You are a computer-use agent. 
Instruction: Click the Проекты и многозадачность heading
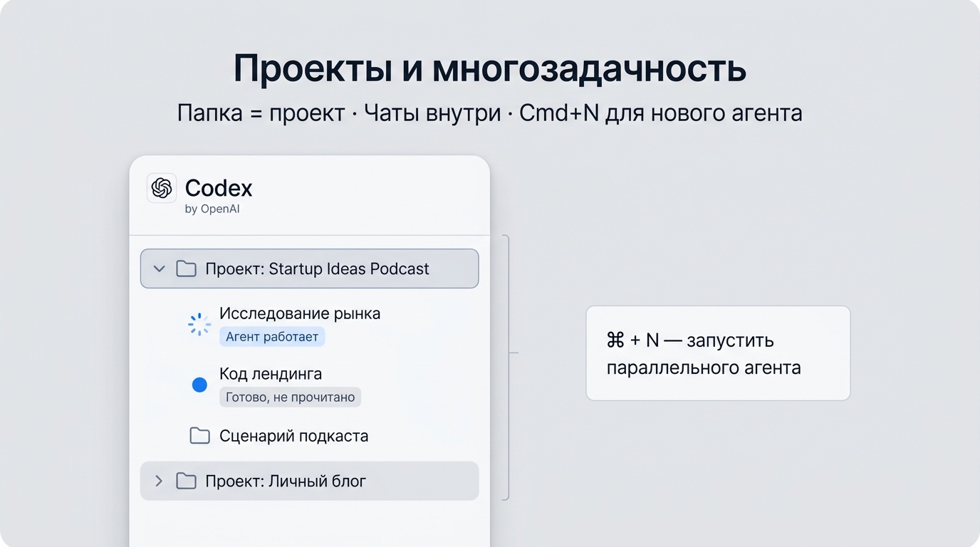(490, 69)
